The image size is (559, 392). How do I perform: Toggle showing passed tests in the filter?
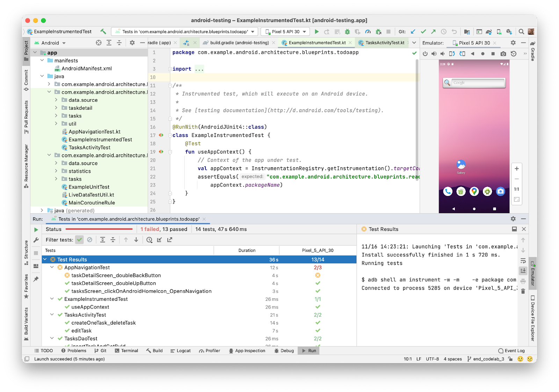(x=79, y=240)
